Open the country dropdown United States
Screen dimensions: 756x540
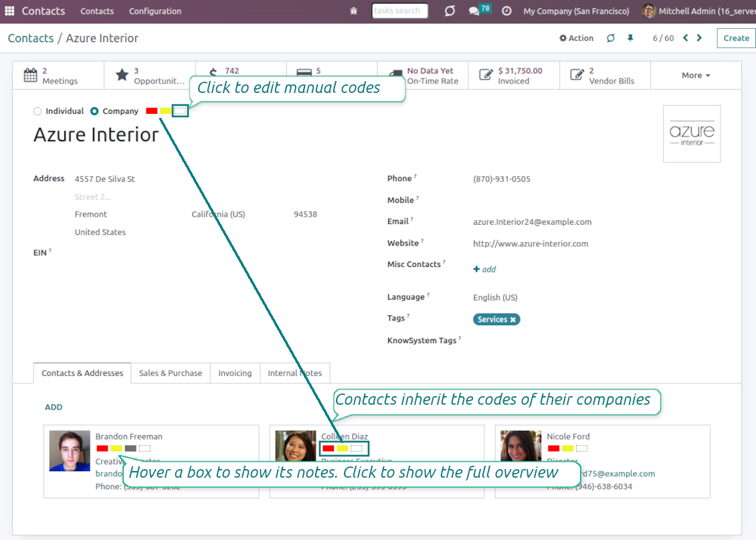click(x=100, y=232)
